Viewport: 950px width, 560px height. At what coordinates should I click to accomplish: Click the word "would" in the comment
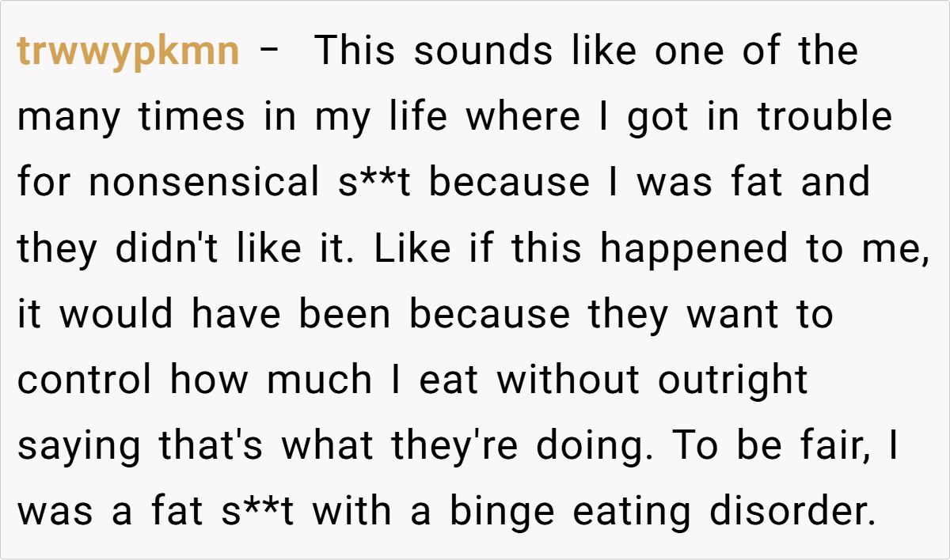tap(117, 315)
